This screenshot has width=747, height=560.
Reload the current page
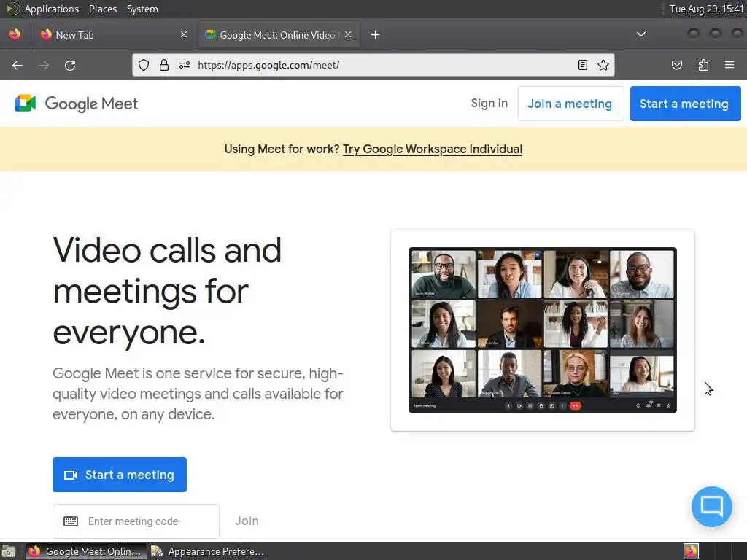coord(70,65)
